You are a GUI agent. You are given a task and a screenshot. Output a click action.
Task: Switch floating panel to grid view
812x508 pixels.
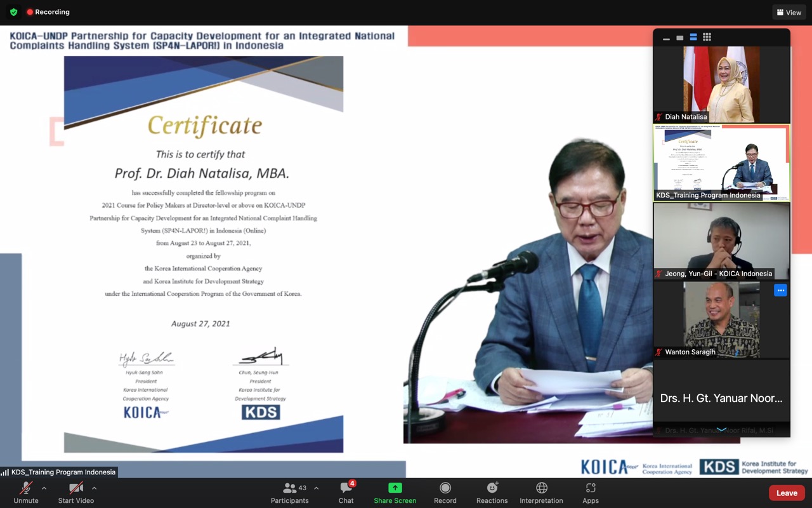(x=707, y=37)
